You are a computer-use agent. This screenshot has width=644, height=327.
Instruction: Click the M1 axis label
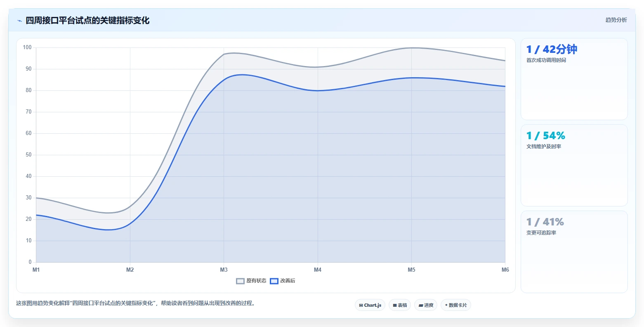(x=36, y=270)
